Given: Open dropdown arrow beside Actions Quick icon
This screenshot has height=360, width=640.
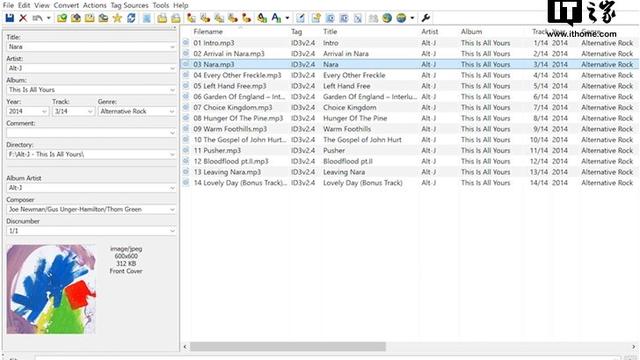Looking at the screenshot, I should 287,18.
